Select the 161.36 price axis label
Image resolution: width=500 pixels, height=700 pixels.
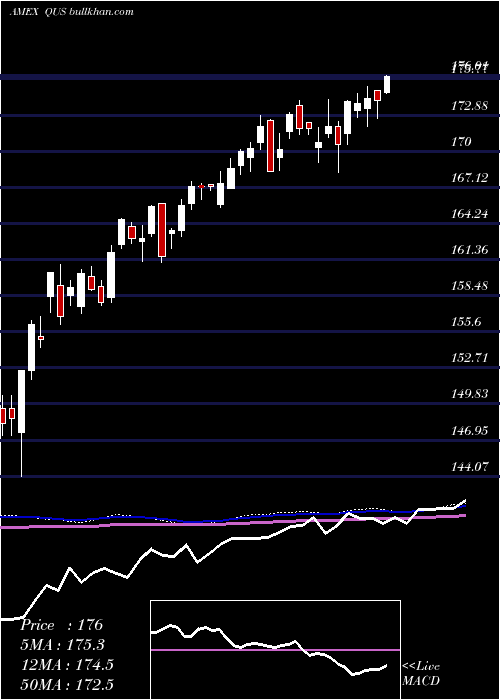tap(470, 250)
